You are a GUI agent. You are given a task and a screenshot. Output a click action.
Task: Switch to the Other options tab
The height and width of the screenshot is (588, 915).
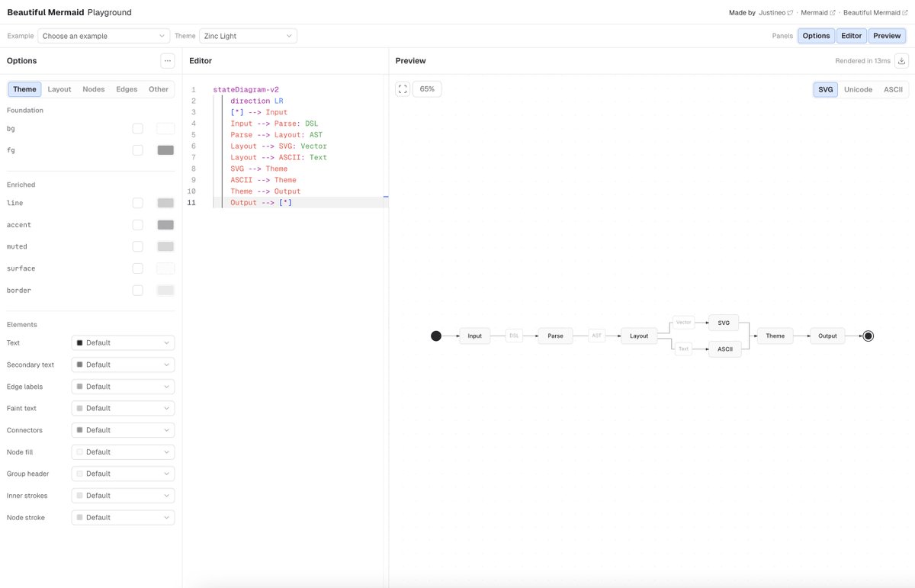159,89
